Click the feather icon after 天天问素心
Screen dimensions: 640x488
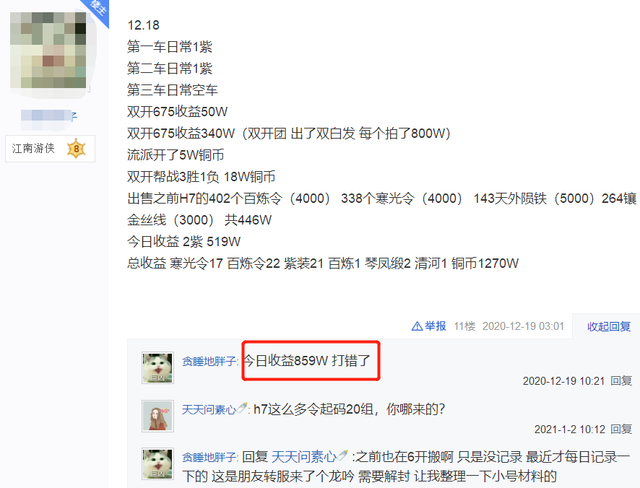242,408
